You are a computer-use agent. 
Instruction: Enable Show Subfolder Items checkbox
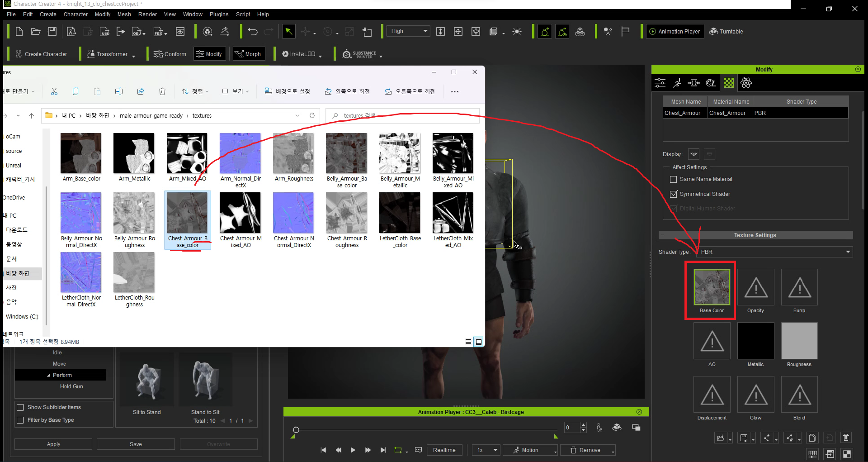click(x=20, y=407)
